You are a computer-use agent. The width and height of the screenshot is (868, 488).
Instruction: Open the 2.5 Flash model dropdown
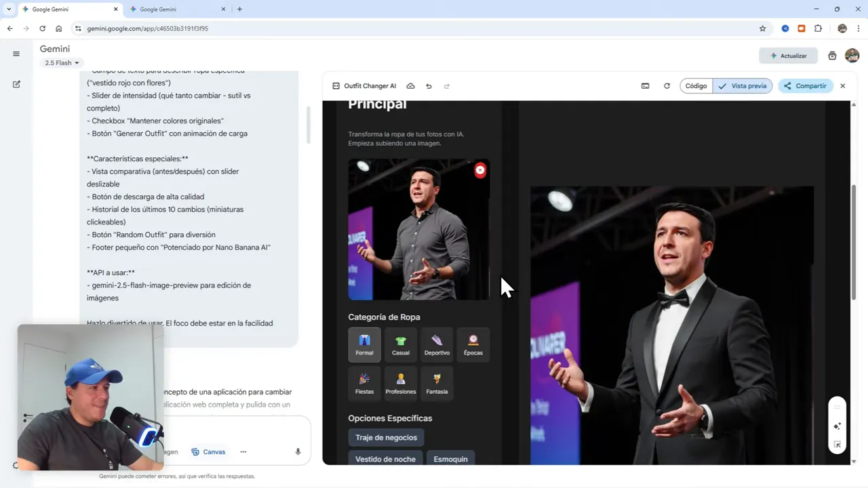pyautogui.click(x=61, y=62)
